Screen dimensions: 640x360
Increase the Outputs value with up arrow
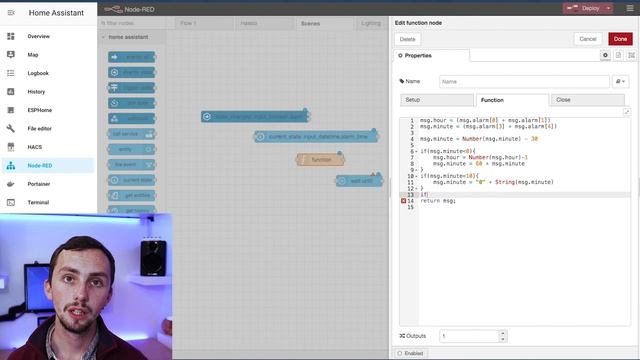[x=502, y=333]
